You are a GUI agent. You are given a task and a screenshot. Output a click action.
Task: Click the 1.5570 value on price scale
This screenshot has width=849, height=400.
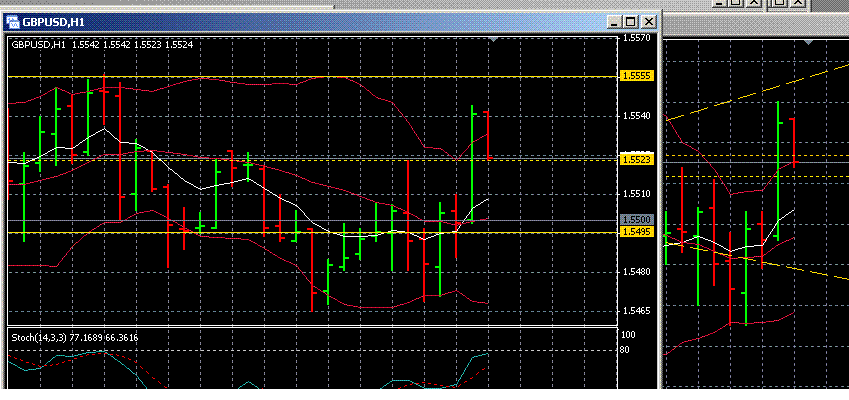click(x=636, y=38)
